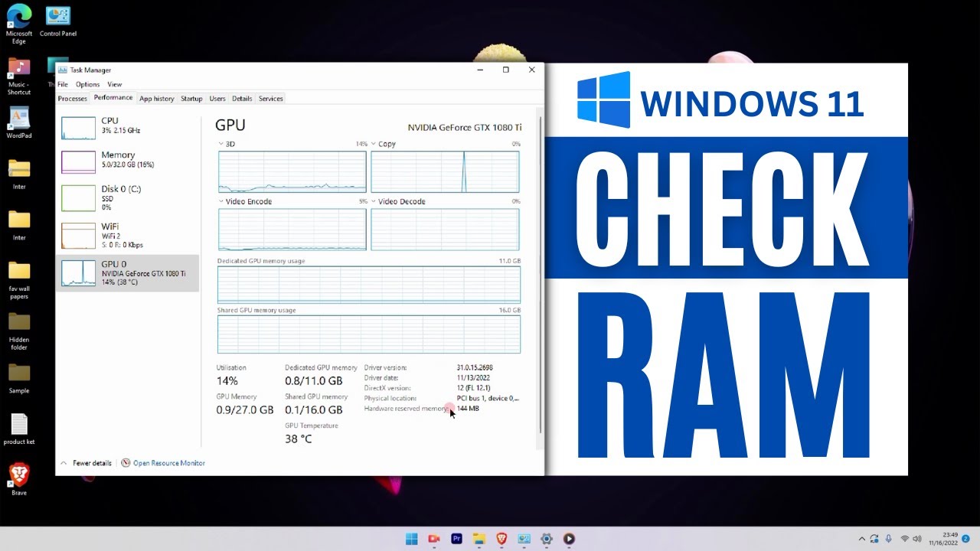Open the Brave desktop shortcut

pyautogui.click(x=19, y=480)
